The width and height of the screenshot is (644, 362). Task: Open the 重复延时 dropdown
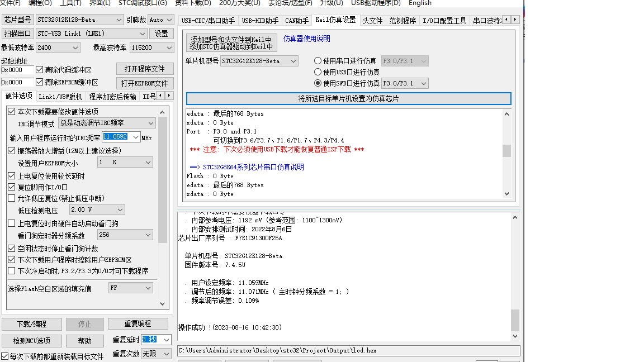click(x=167, y=340)
